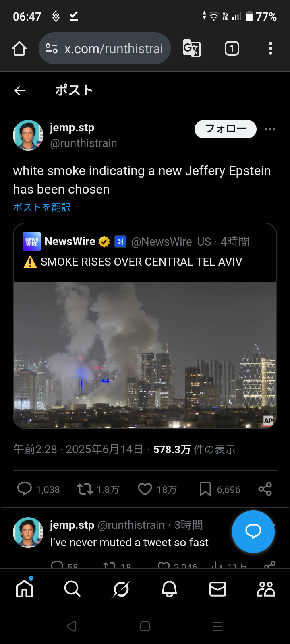Open messages envelope in bottom navigation

tap(217, 589)
